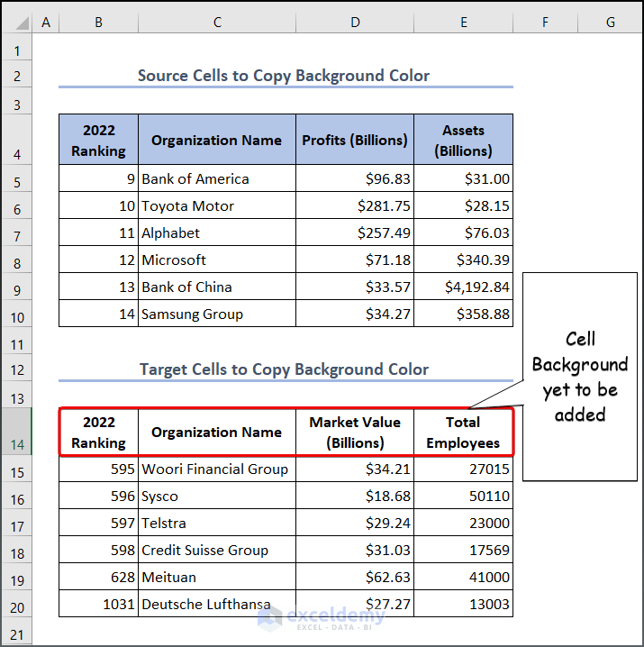The image size is (644, 647).
Task: Click cell 'Woori Financial Group'
Action: pos(217,469)
